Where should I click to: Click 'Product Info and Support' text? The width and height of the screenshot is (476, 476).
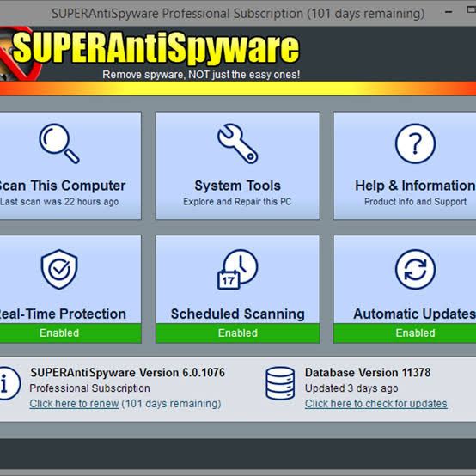(x=415, y=202)
